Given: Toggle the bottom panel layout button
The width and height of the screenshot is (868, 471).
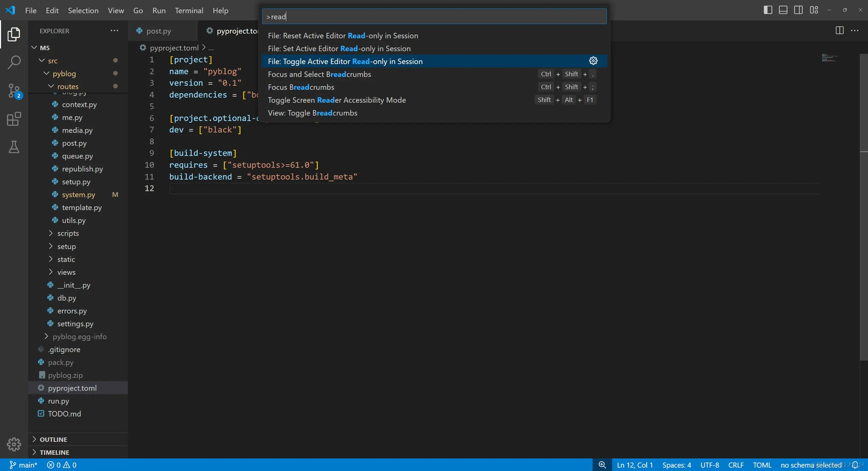Looking at the screenshot, I should click(783, 10).
